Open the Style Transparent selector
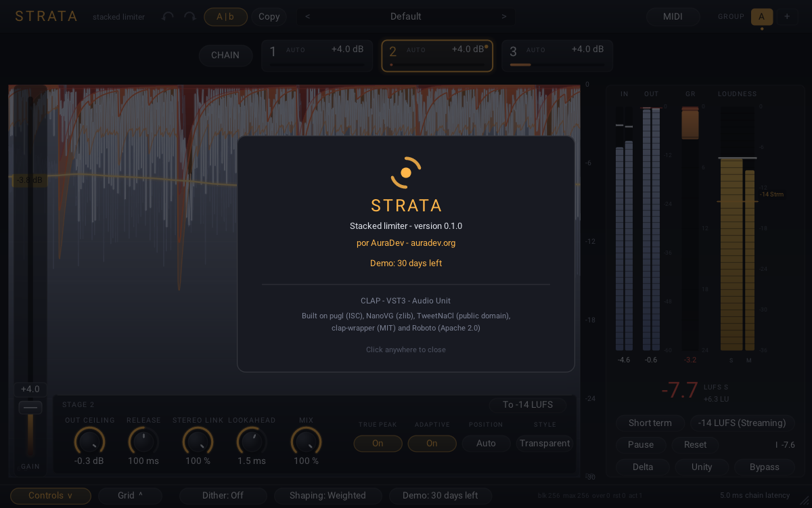Screen dimensions: 812x508 pos(545,443)
